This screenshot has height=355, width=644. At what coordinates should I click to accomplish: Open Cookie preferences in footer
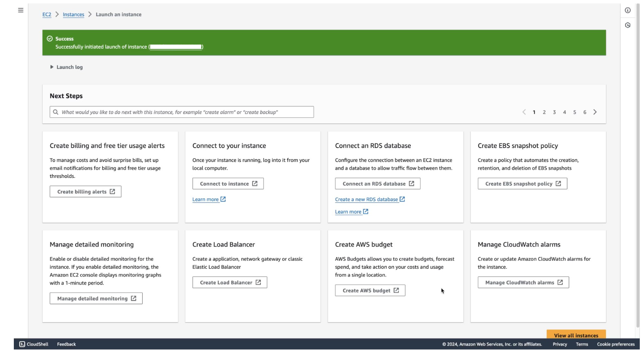pos(616,344)
